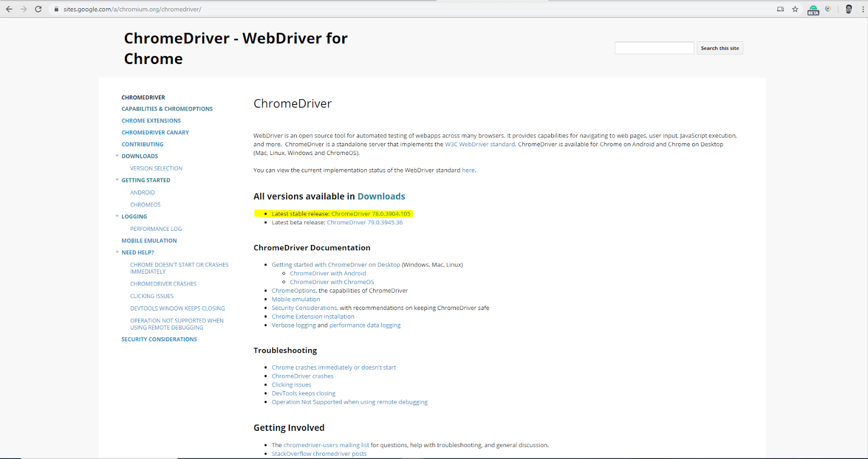Open Capabilities & ChromeOptions in sidebar
The height and width of the screenshot is (459, 868).
coord(167,109)
